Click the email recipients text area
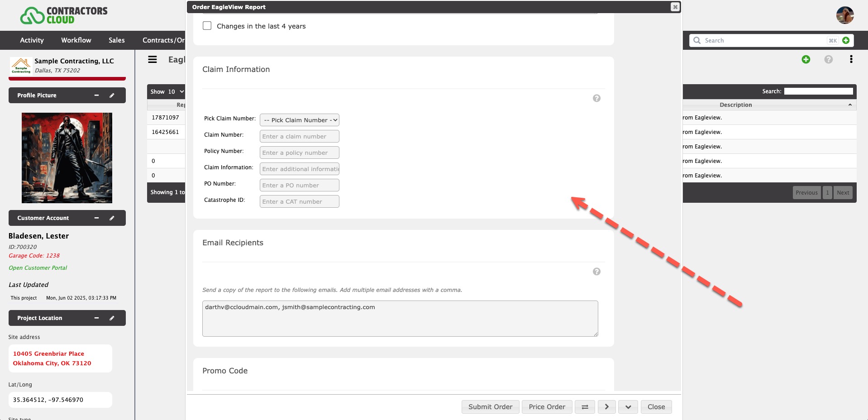868x420 pixels. (x=400, y=319)
